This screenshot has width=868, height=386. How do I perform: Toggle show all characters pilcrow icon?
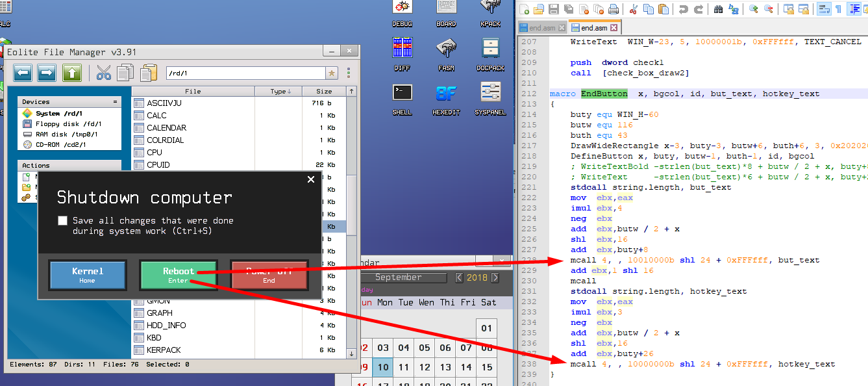coord(838,9)
